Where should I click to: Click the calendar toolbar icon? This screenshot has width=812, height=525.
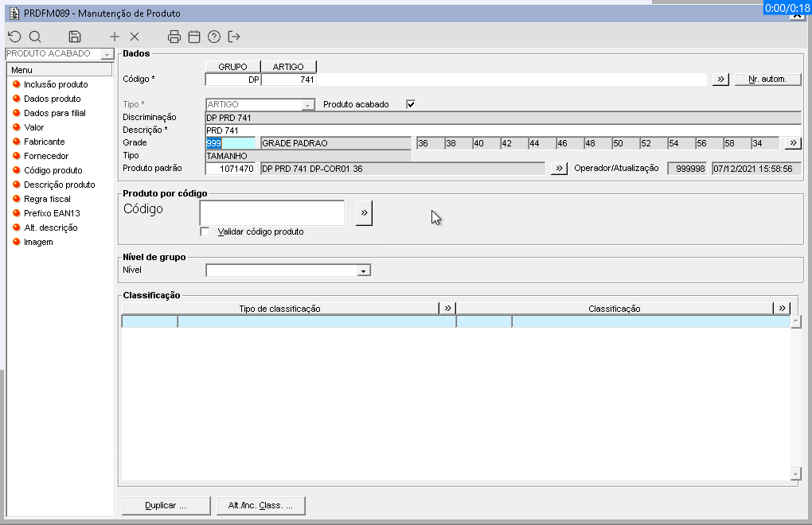pyautogui.click(x=194, y=37)
